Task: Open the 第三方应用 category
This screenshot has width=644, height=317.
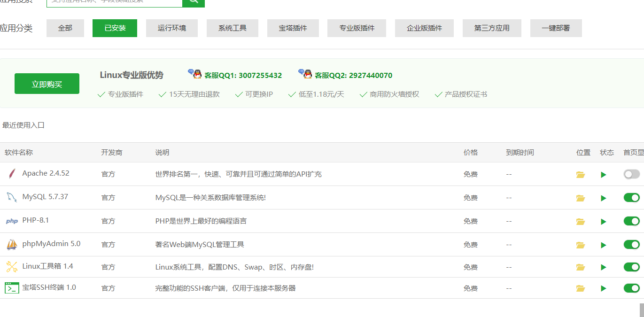Action: (x=492, y=28)
